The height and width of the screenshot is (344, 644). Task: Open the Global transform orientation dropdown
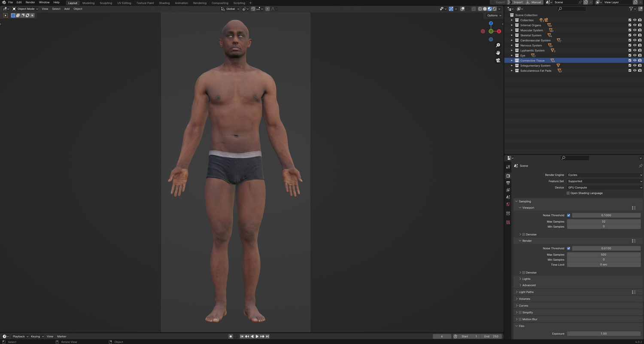[x=230, y=9]
